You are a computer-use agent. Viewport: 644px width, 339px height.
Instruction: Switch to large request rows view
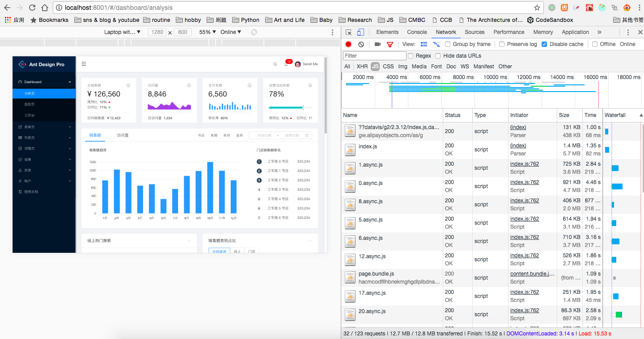[x=424, y=44]
